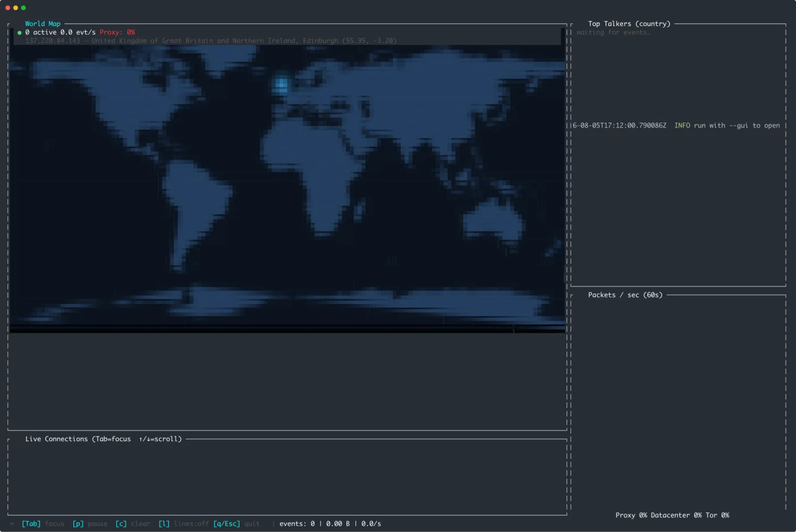Click the 'events: 0' footer counter

click(x=297, y=524)
